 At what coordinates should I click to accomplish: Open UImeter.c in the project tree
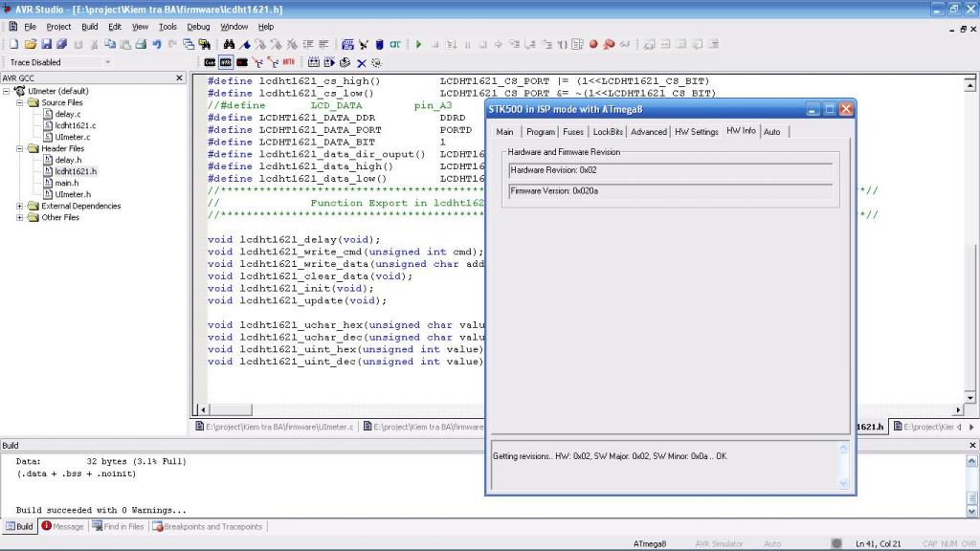pyautogui.click(x=72, y=137)
